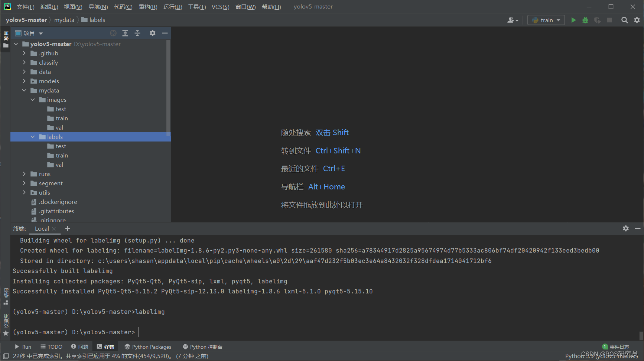This screenshot has height=361, width=644.
Task: Open the TODO tool tab
Action: coord(51,347)
